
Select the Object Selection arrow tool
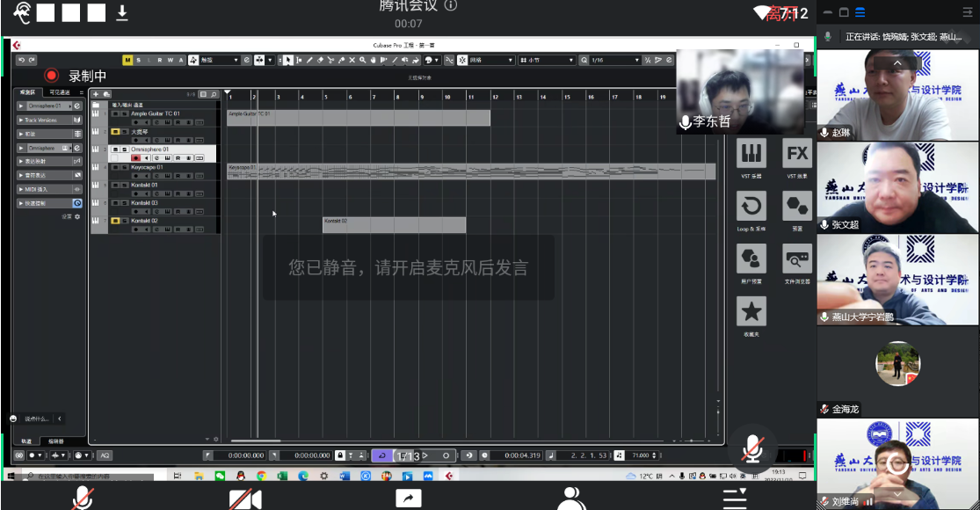287,60
